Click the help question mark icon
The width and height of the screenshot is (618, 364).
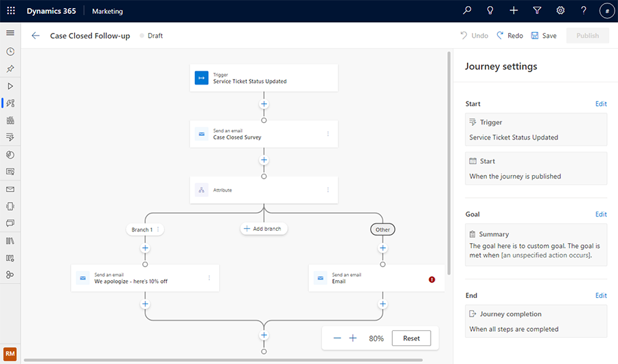[x=584, y=10]
